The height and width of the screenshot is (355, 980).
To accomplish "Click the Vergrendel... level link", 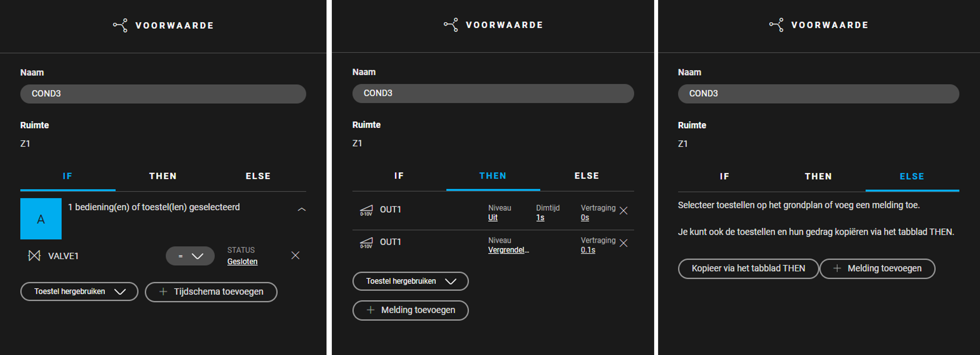I will point(509,250).
